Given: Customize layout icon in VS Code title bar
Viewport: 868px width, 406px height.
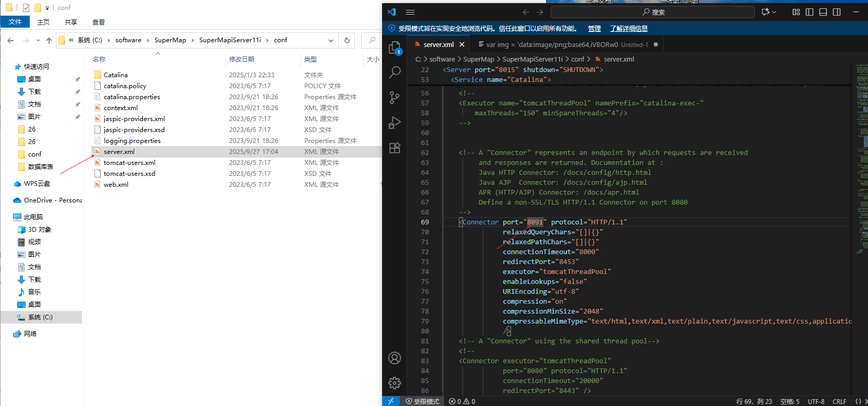Looking at the screenshot, I should coord(796,12).
